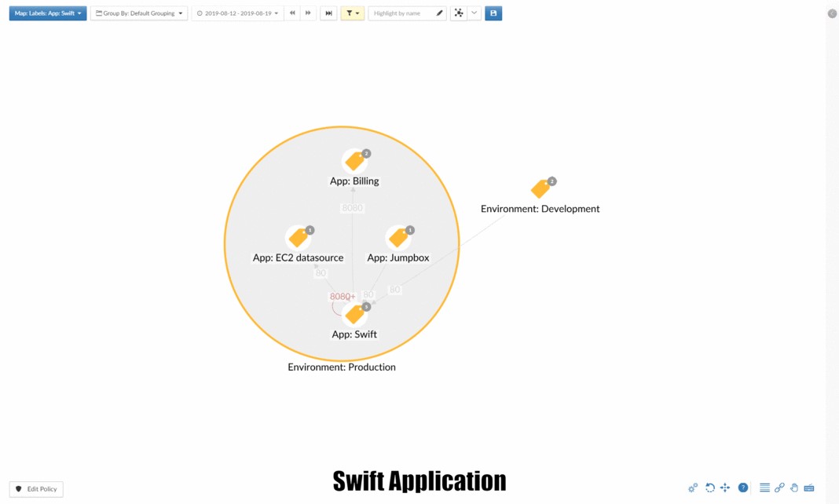Click the horizontal lines list icon
Image resolution: width=839 pixels, height=504 pixels.
(764, 488)
